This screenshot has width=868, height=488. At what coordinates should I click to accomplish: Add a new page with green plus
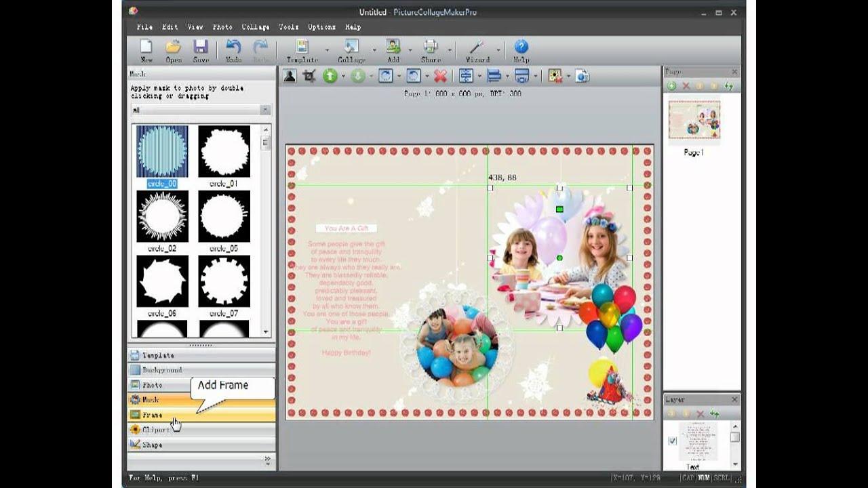coord(671,86)
